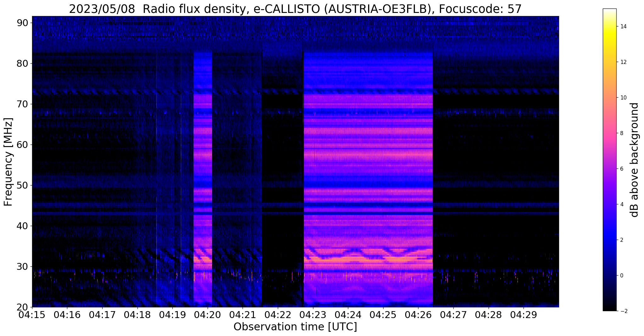
Task: Click the colorbar tick value 0
Action: pyautogui.click(x=622, y=276)
